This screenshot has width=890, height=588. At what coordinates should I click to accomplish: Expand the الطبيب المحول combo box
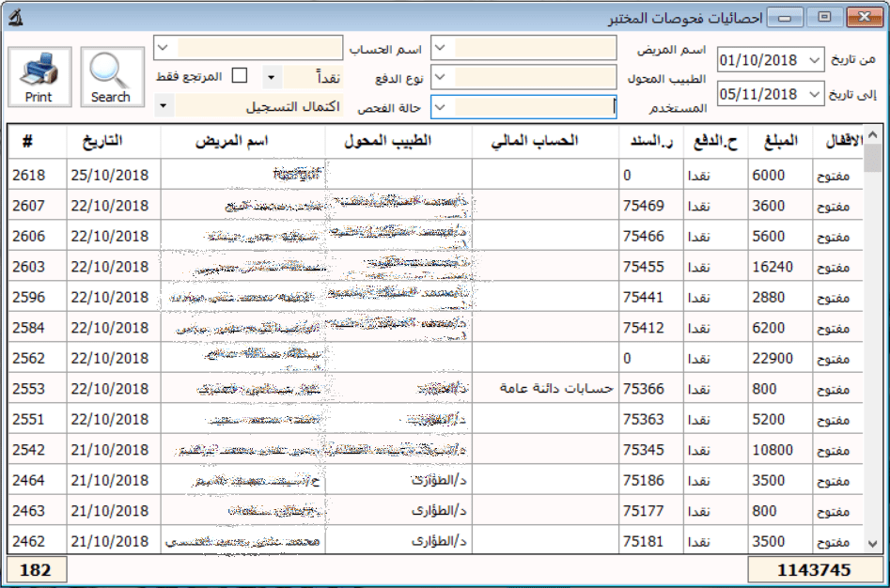point(442,77)
